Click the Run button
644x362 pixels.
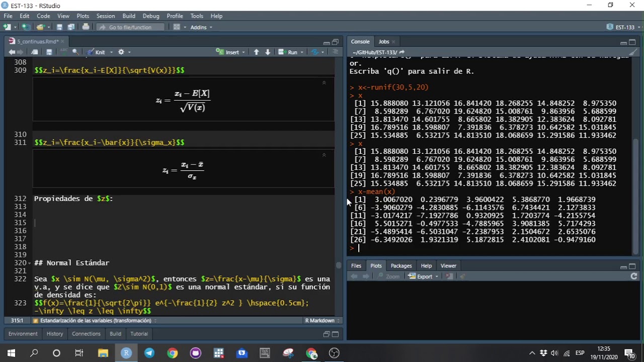[x=288, y=52]
